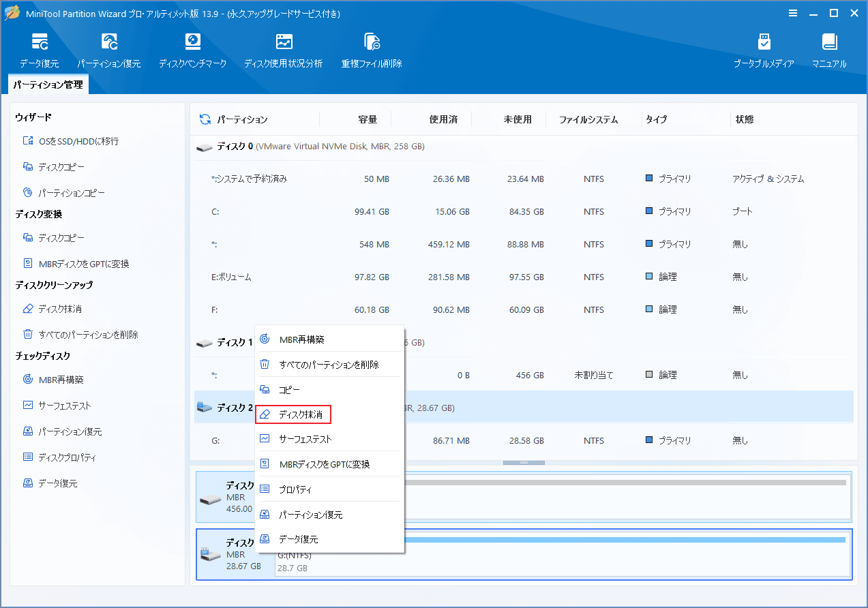Click the 未使用 column header

pyautogui.click(x=518, y=119)
